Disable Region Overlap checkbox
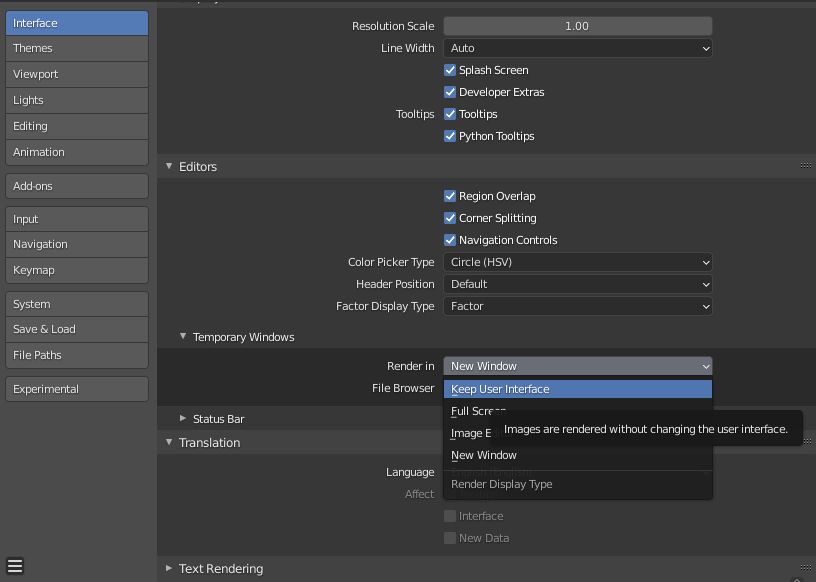Viewport: 816px width, 582px height. pyautogui.click(x=450, y=196)
